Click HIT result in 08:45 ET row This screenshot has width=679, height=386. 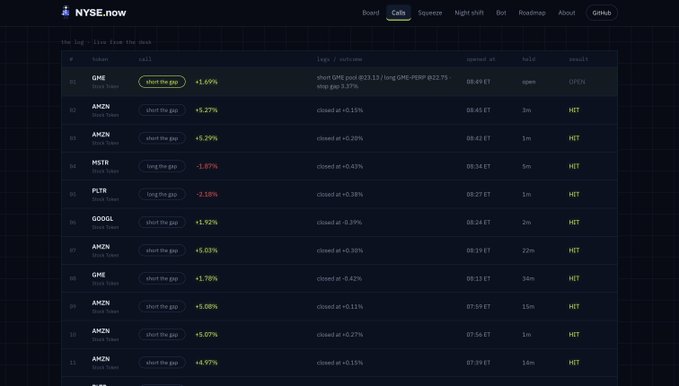574,110
